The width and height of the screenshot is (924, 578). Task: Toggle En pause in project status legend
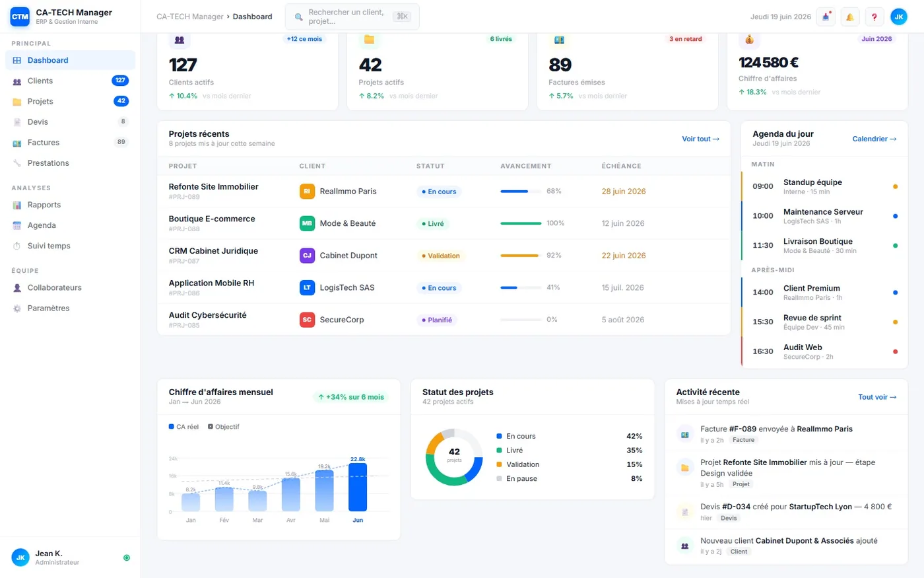coord(569,479)
